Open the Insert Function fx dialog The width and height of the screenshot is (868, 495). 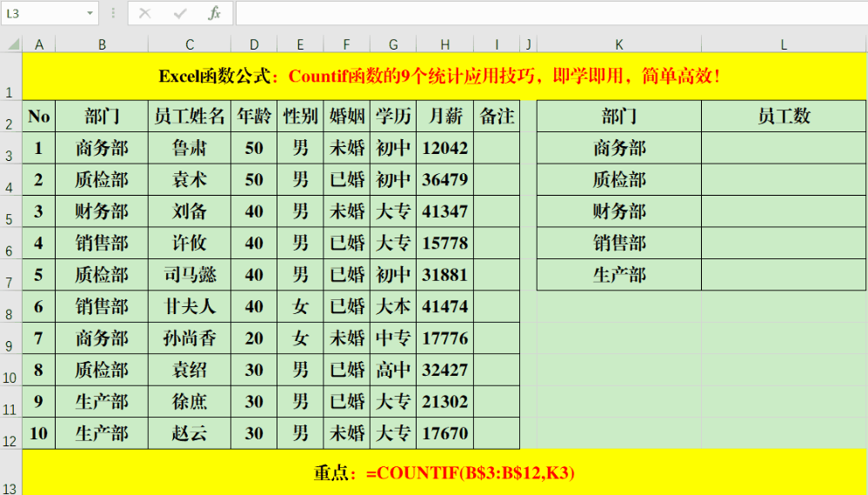point(214,13)
